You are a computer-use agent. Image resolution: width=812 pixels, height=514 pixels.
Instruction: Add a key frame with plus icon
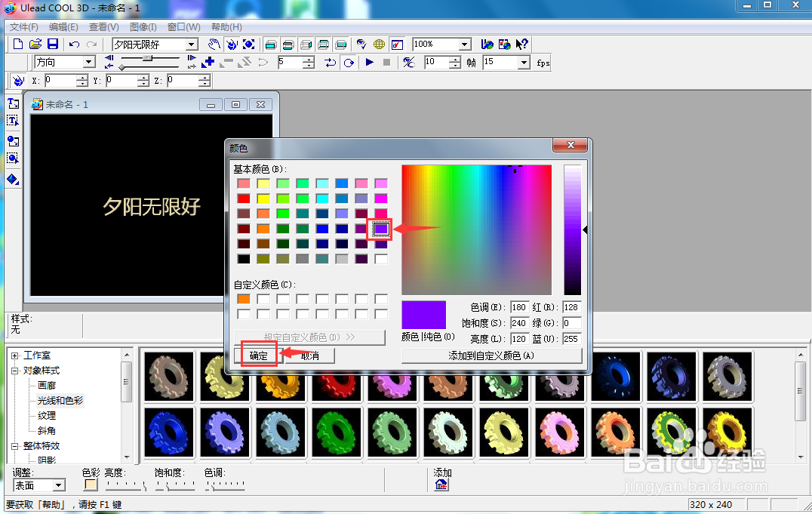click(x=209, y=62)
